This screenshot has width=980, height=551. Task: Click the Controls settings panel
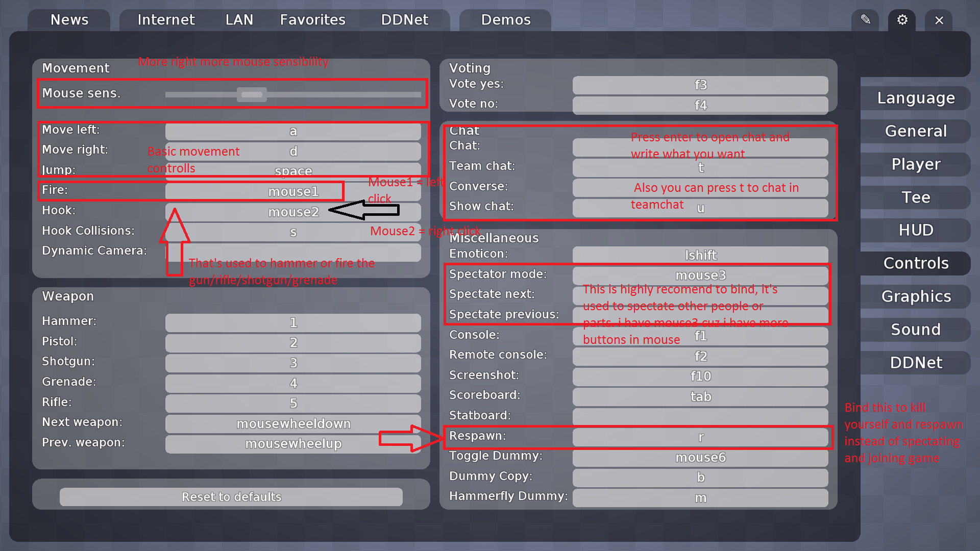(x=915, y=262)
